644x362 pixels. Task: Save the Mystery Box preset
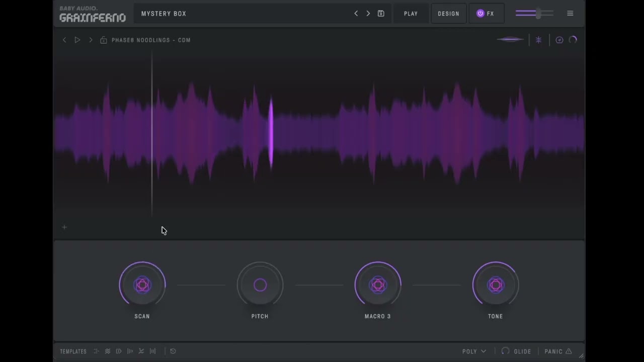click(381, 14)
